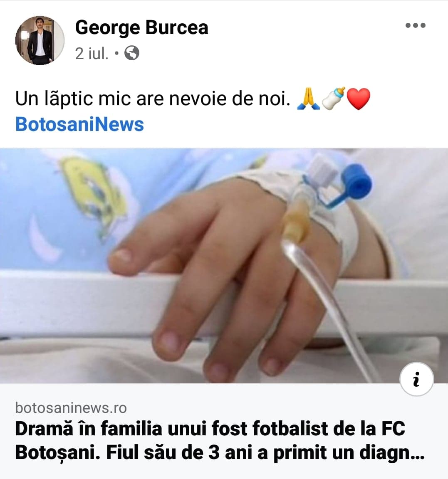Tap the info icon on article image
The height and width of the screenshot is (479, 448).
click(416, 379)
